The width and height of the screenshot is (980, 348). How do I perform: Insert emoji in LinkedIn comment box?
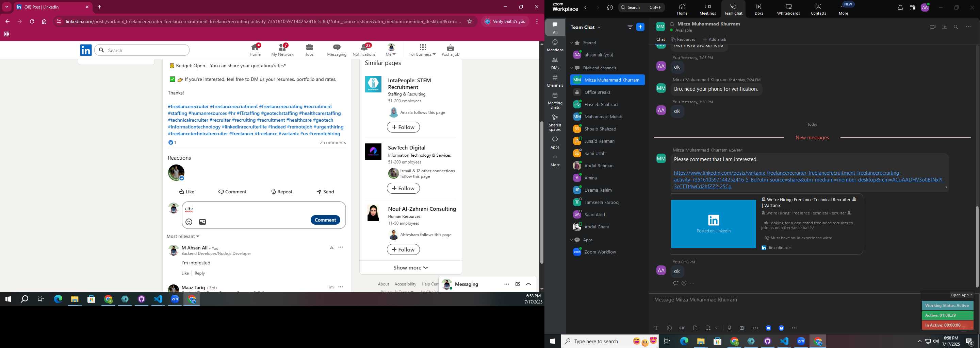tap(189, 222)
